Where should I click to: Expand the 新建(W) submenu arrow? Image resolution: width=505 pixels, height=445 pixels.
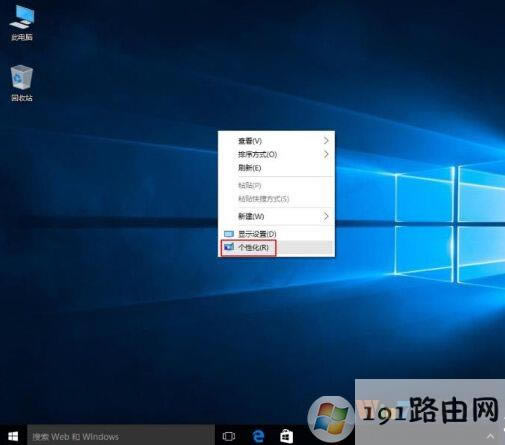(x=326, y=216)
